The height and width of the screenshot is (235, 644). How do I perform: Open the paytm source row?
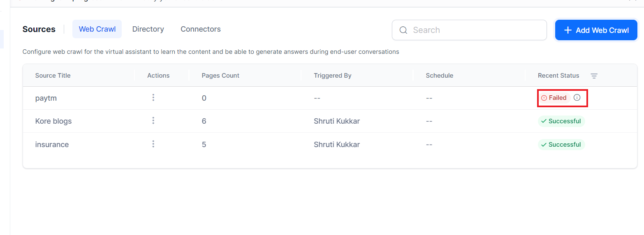pyautogui.click(x=46, y=98)
